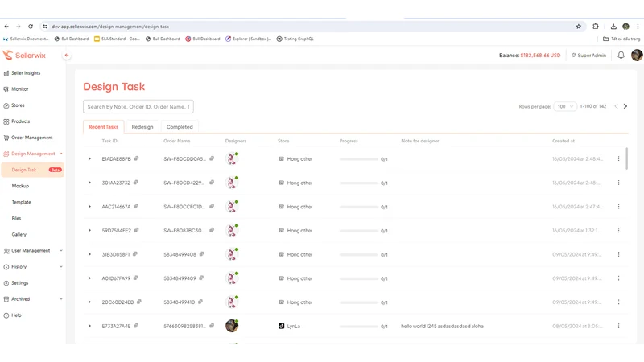The width and height of the screenshot is (644, 362).
Task: Open three-dot menu for task AAC214667A
Action: 618,207
